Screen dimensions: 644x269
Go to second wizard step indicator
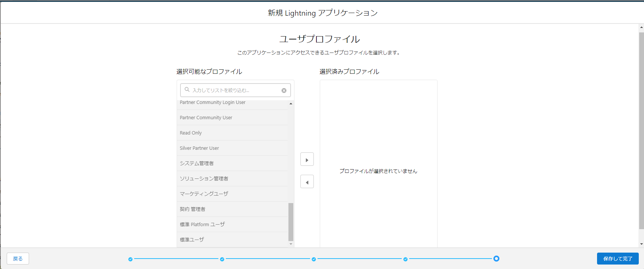(222, 259)
